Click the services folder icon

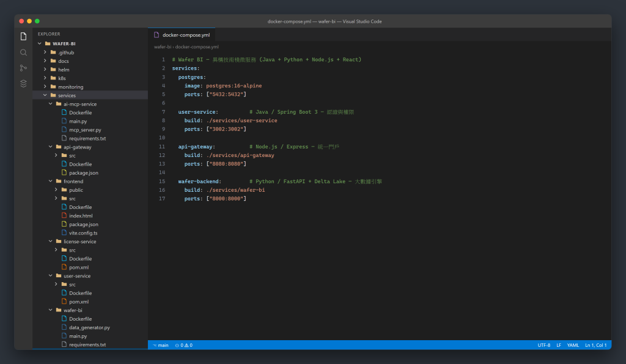53,95
